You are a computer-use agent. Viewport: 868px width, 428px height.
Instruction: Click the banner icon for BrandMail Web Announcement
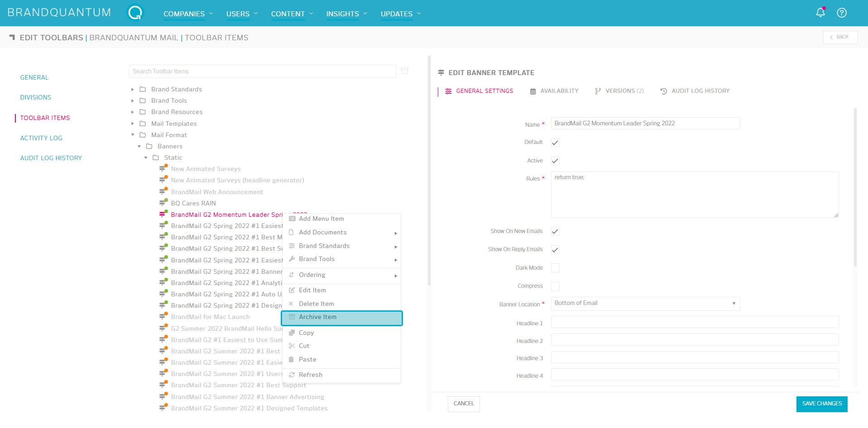pos(163,191)
